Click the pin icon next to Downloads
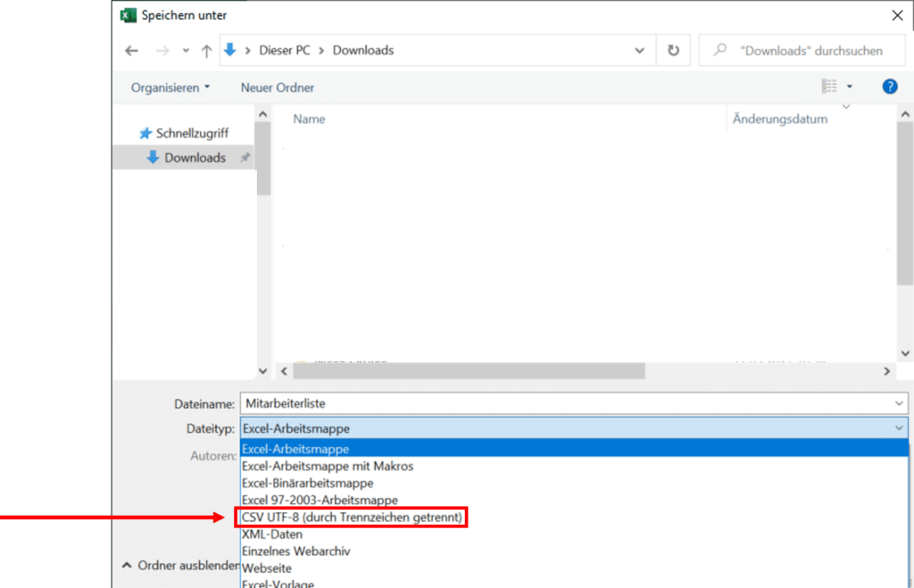This screenshot has height=588, width=914. pos(245,157)
